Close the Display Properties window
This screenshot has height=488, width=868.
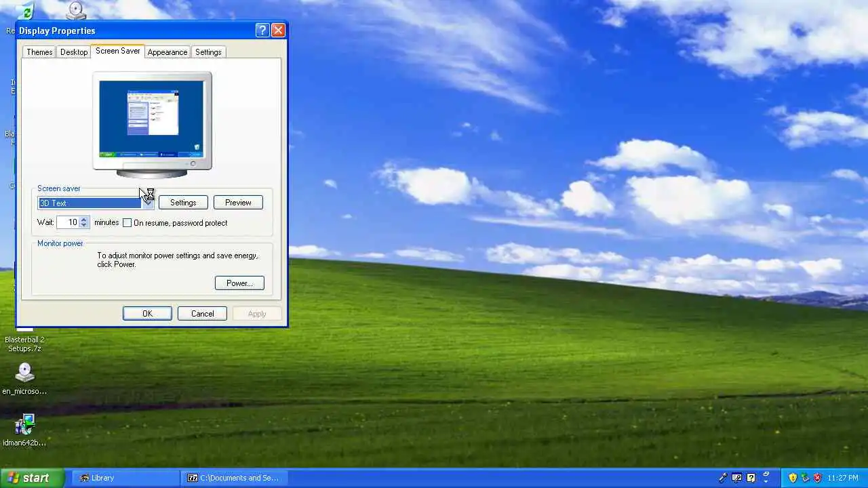(278, 30)
